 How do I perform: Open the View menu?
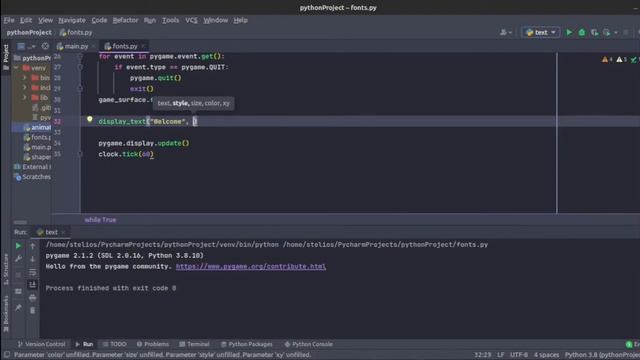click(45, 20)
